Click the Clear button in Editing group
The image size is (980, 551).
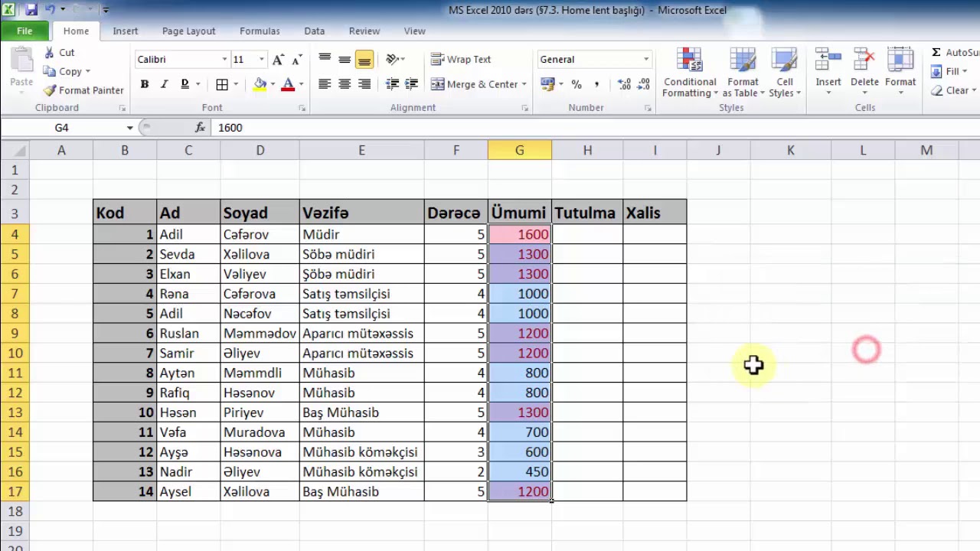tap(952, 90)
